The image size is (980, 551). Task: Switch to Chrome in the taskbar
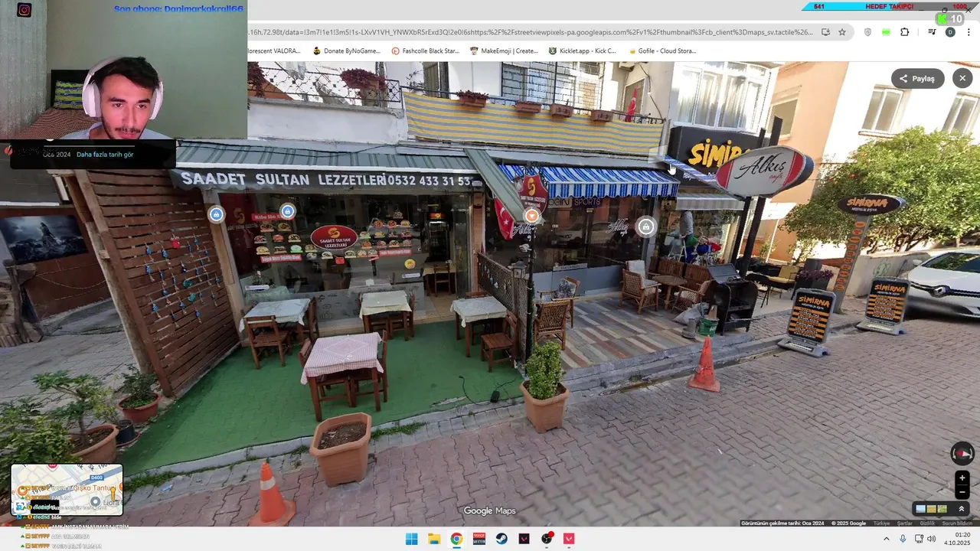[456, 539]
